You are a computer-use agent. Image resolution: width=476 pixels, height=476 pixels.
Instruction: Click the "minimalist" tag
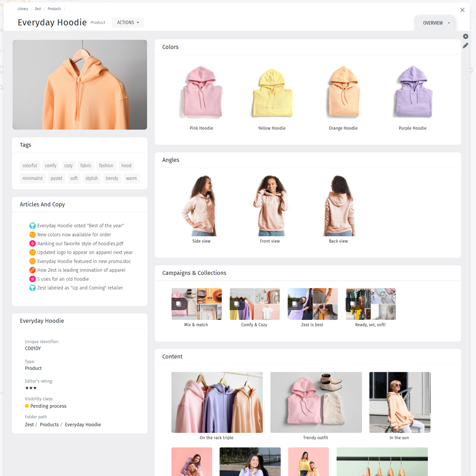pyautogui.click(x=33, y=178)
